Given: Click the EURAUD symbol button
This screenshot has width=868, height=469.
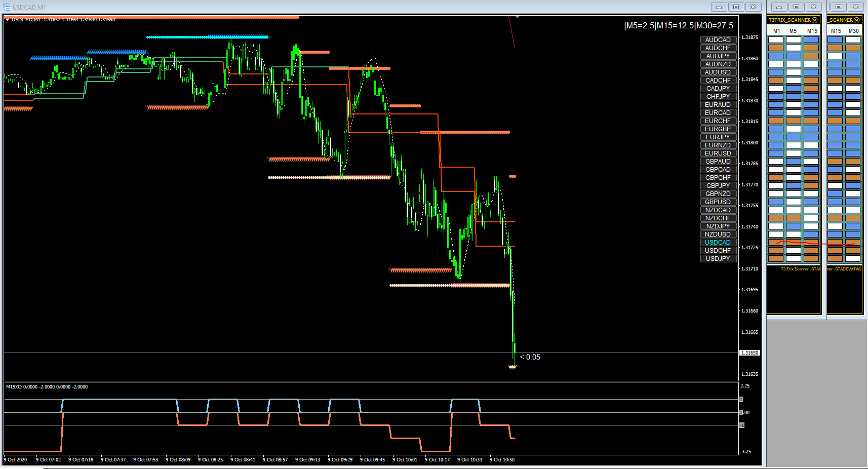Looking at the screenshot, I should pos(718,105).
